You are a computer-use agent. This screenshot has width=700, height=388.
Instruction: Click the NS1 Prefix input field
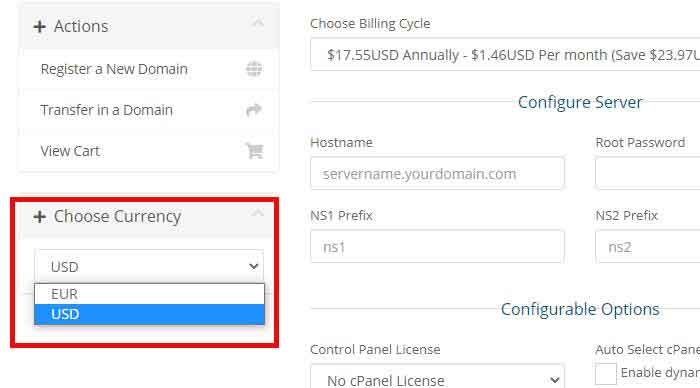(438, 246)
